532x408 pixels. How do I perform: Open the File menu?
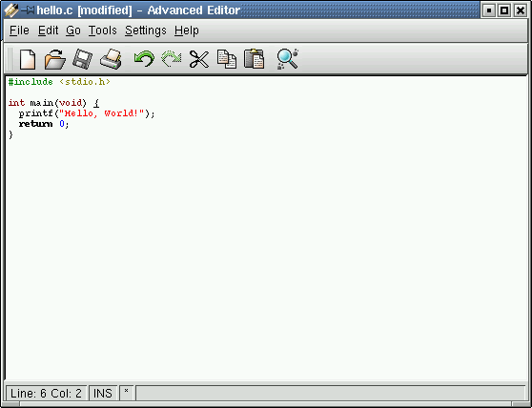[19, 31]
